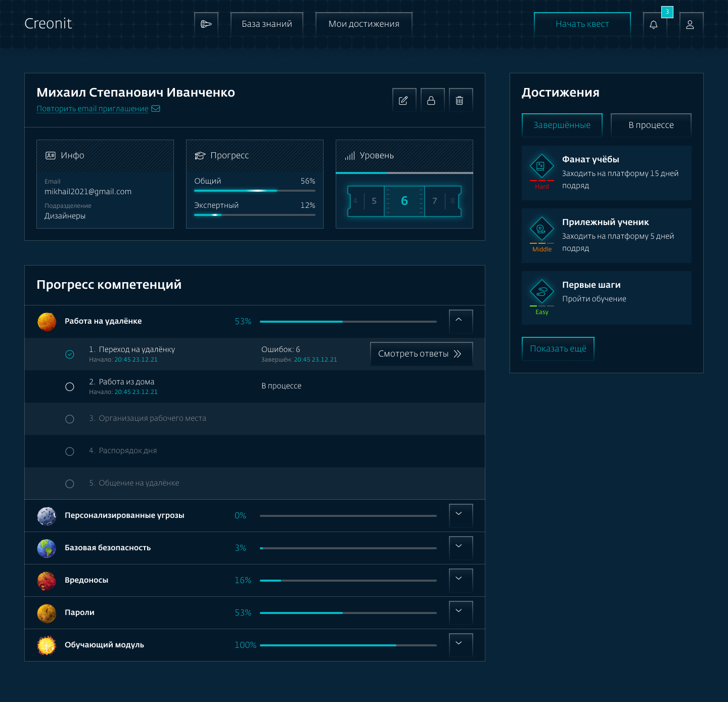Screen dimensions: 728x702
Task: Open the notifications bell
Action: click(654, 24)
